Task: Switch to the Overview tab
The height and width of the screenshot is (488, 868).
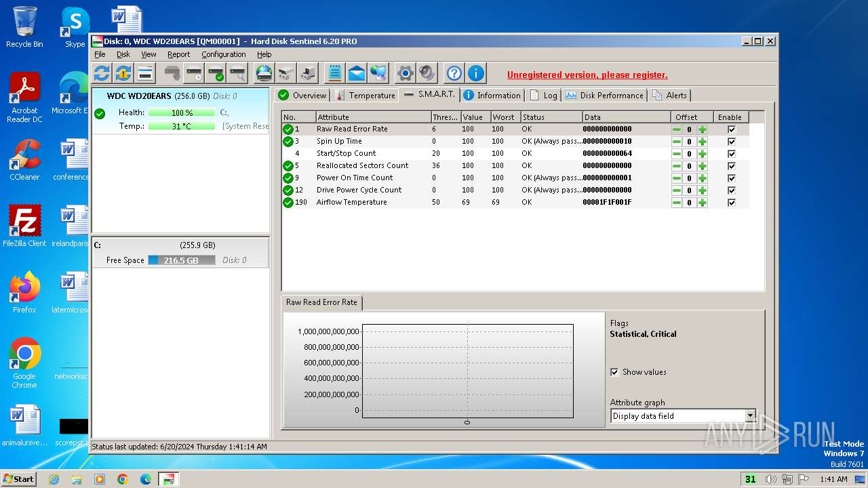Action: [302, 96]
